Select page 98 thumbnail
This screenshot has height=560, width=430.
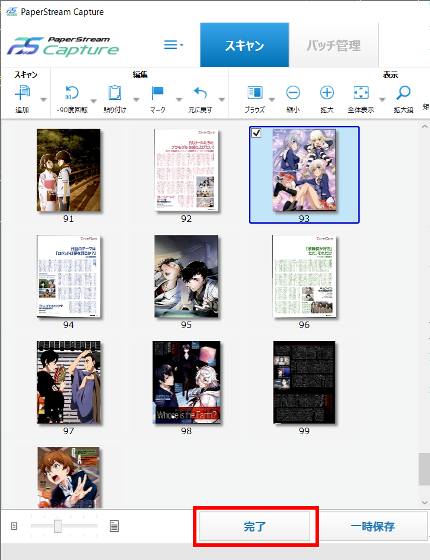[186, 382]
